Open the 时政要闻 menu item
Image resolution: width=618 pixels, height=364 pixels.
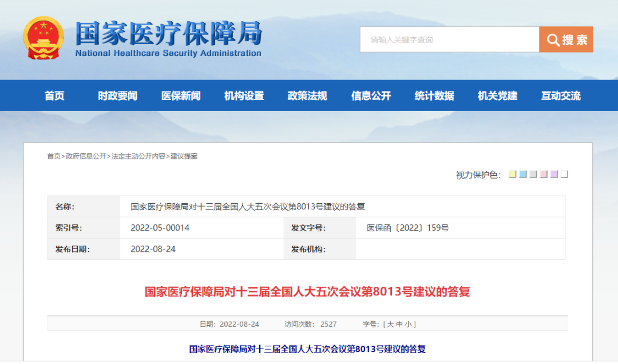point(117,96)
